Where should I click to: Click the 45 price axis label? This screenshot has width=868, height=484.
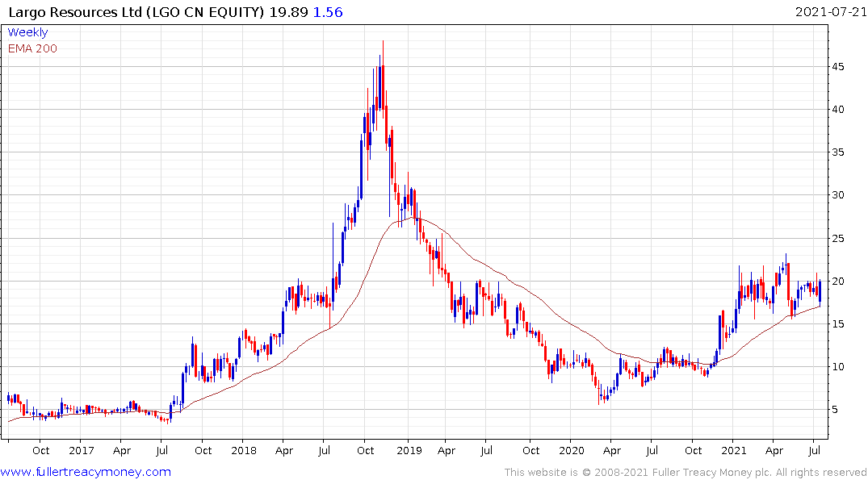pos(838,66)
